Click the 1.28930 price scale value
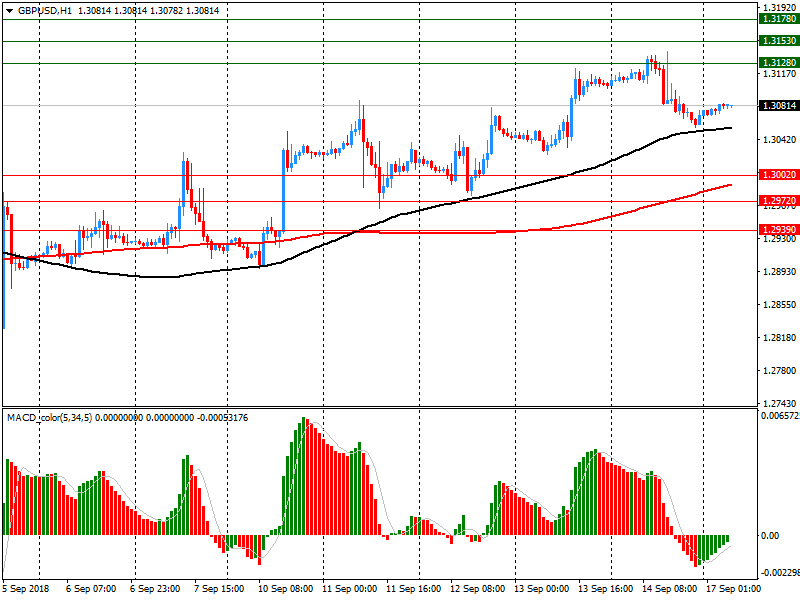This screenshot has height=600, width=800. [779, 271]
